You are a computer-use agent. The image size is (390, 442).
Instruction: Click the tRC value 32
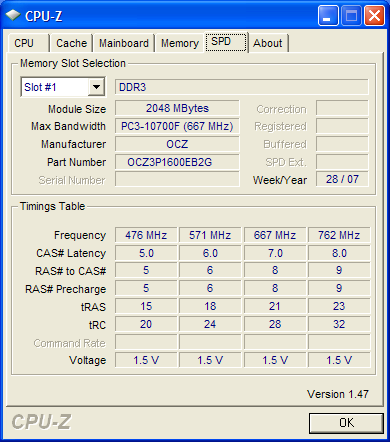click(339, 324)
